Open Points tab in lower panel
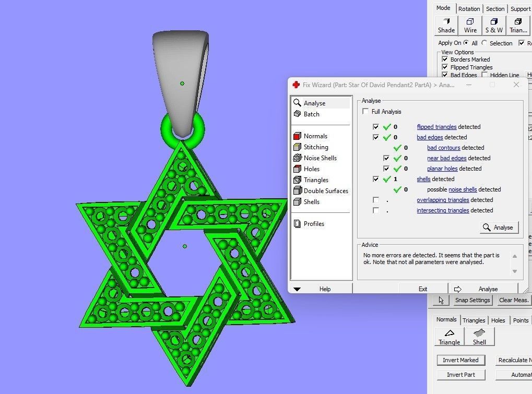This screenshot has height=394, width=532. coord(521,320)
